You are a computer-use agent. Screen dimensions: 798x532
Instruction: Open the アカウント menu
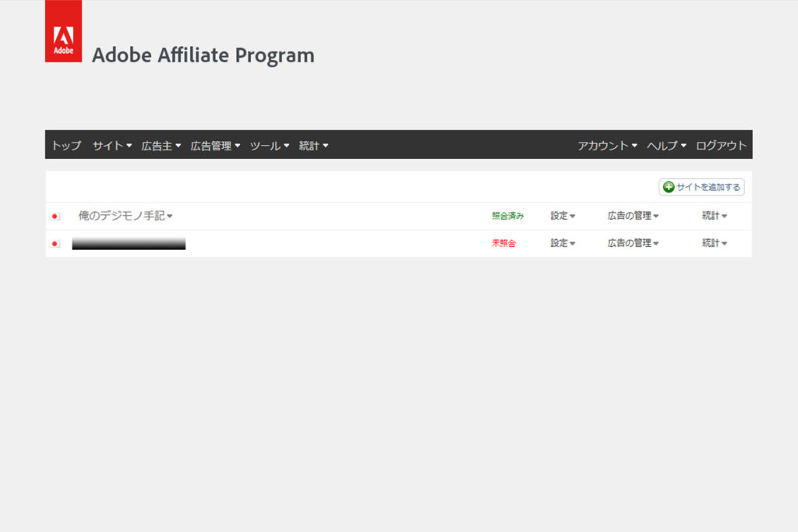607,146
